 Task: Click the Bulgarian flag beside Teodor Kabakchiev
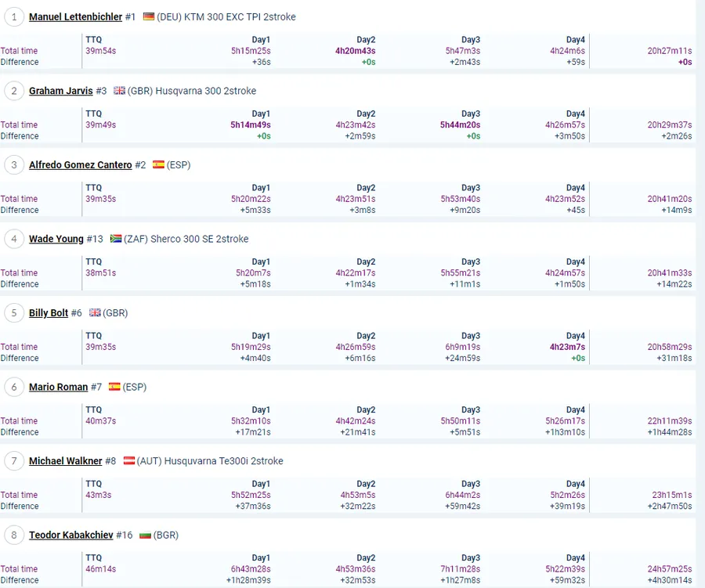(145, 536)
